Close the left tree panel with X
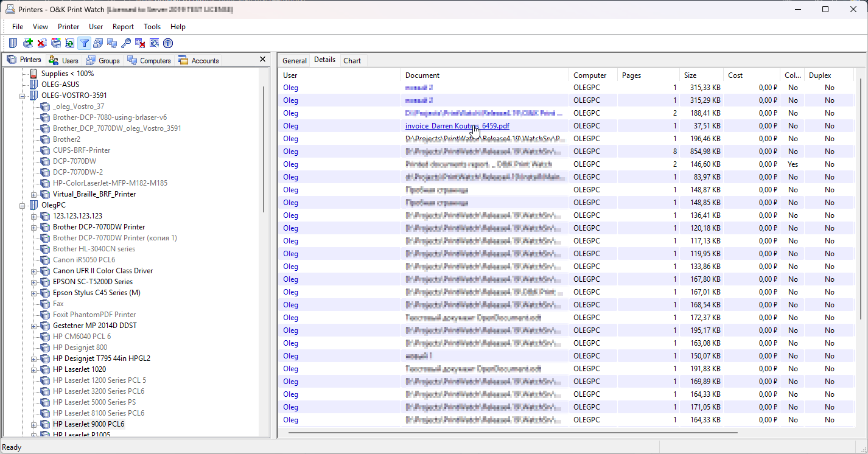 click(262, 59)
